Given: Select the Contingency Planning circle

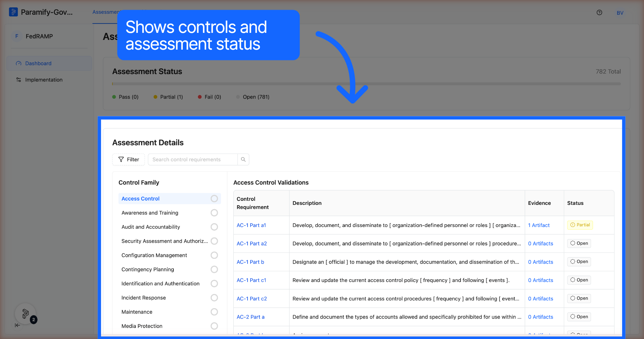Looking at the screenshot, I should click(x=214, y=270).
